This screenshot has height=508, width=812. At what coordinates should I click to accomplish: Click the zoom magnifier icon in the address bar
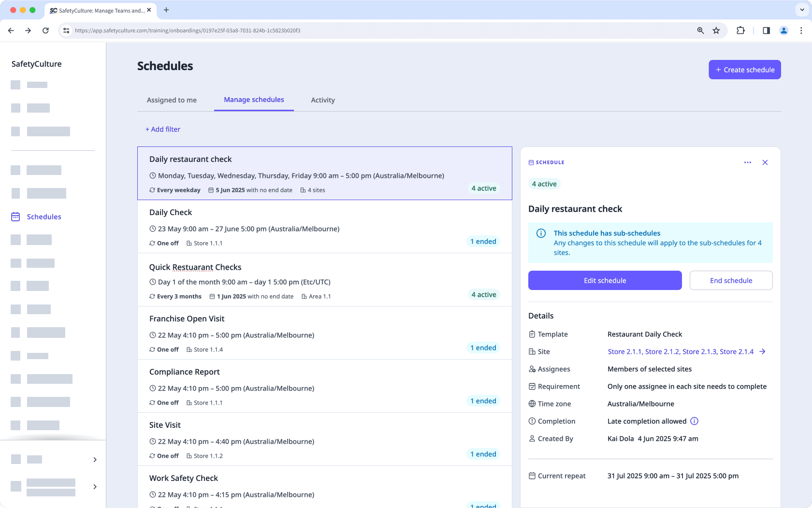700,30
